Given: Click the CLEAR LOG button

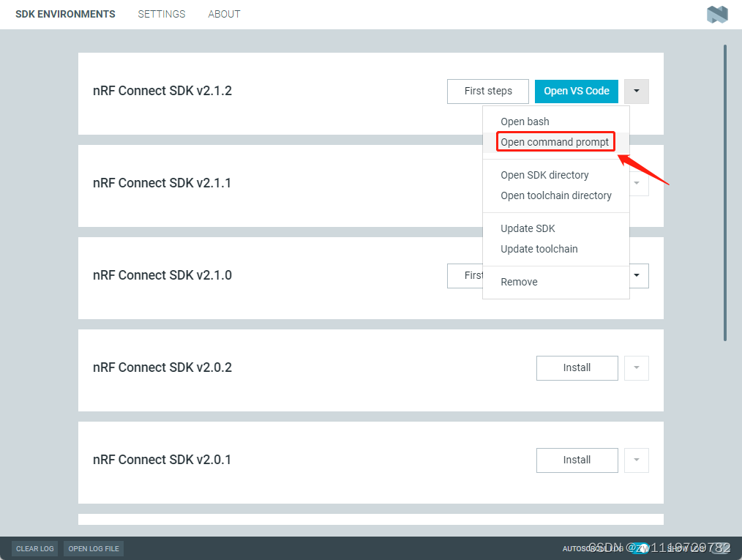Looking at the screenshot, I should click(x=34, y=548).
